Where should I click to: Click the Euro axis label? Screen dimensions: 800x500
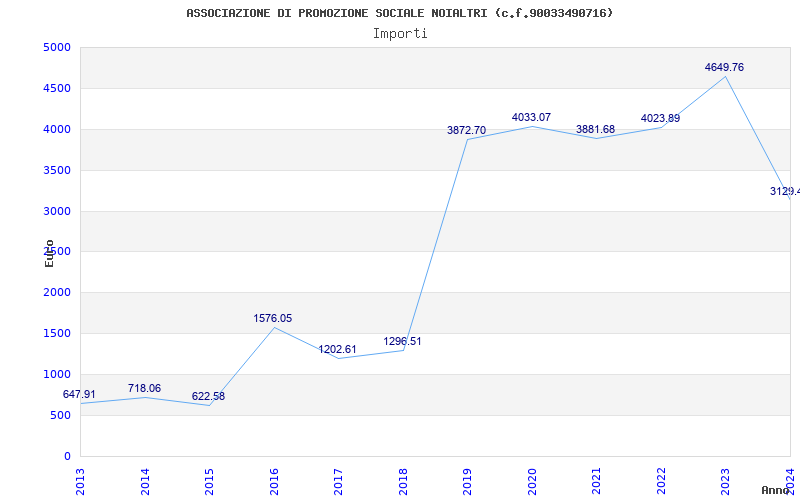click(49, 253)
